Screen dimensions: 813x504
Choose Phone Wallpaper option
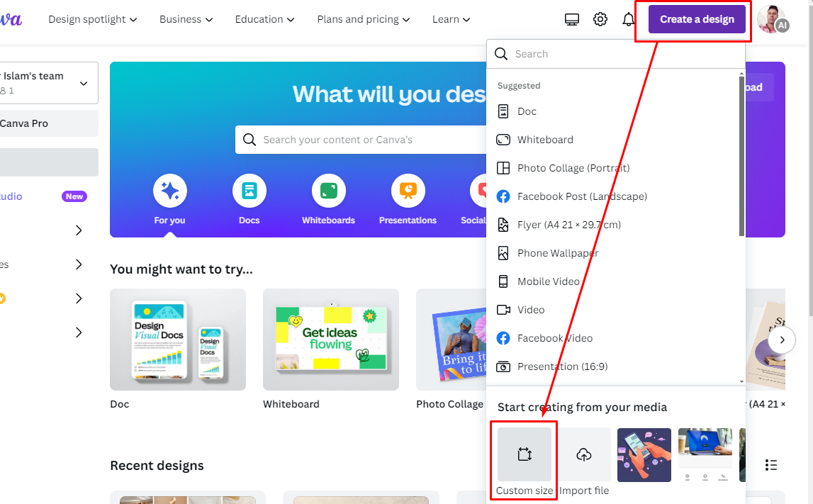point(615,253)
